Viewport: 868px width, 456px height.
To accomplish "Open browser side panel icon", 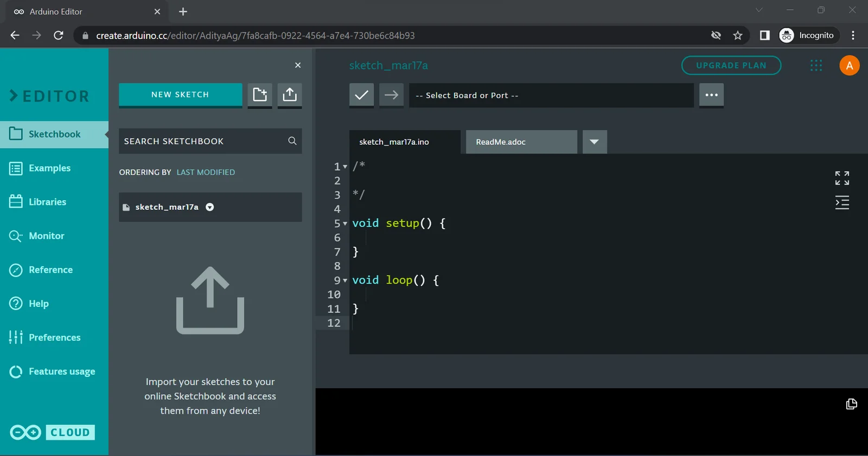I will click(x=764, y=35).
